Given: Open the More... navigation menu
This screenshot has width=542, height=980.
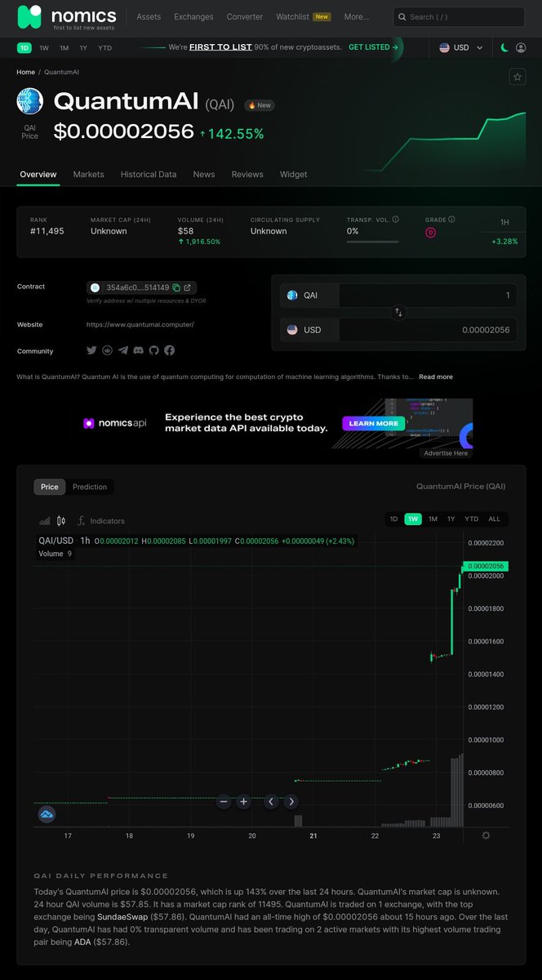Looking at the screenshot, I should pyautogui.click(x=356, y=16).
